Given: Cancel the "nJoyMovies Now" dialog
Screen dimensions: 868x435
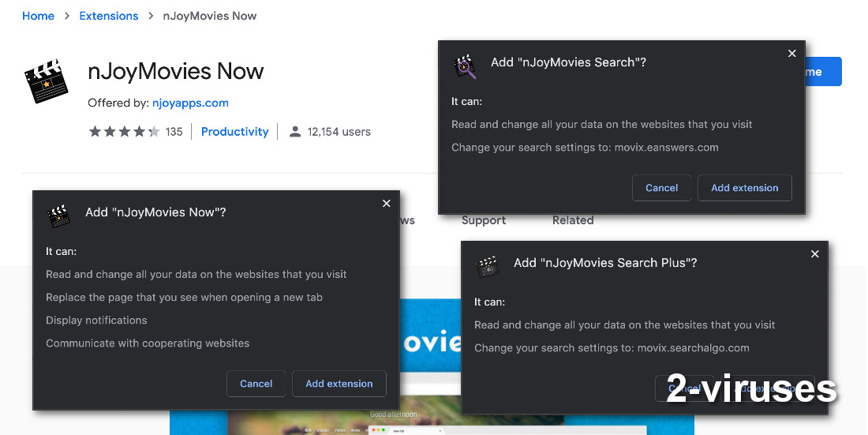Looking at the screenshot, I should pos(256,384).
